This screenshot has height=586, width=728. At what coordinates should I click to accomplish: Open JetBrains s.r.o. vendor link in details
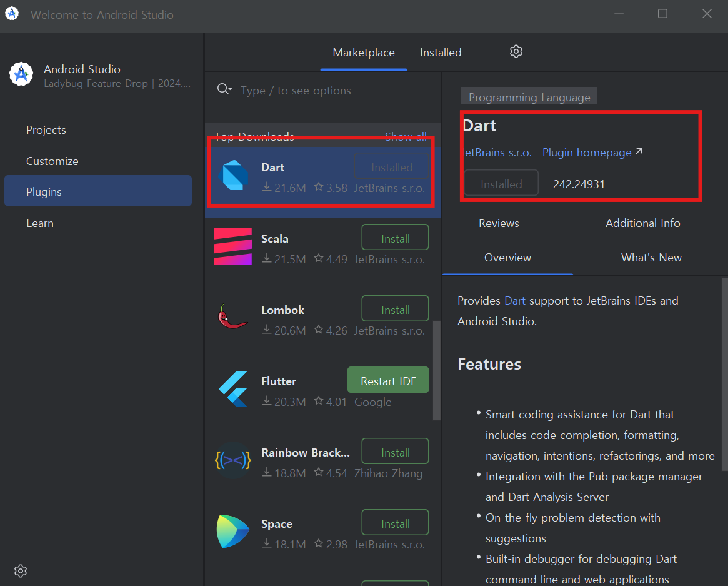497,153
